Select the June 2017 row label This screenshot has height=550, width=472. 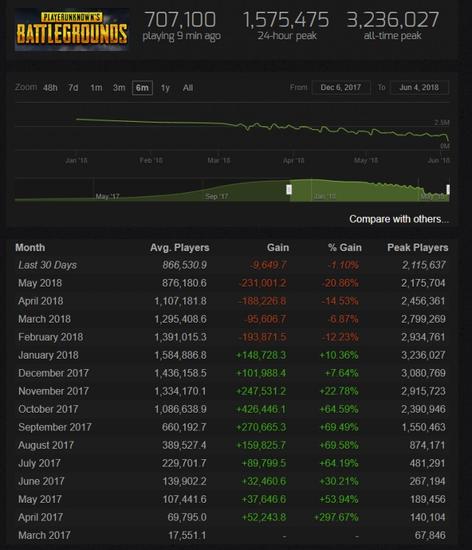[41, 481]
